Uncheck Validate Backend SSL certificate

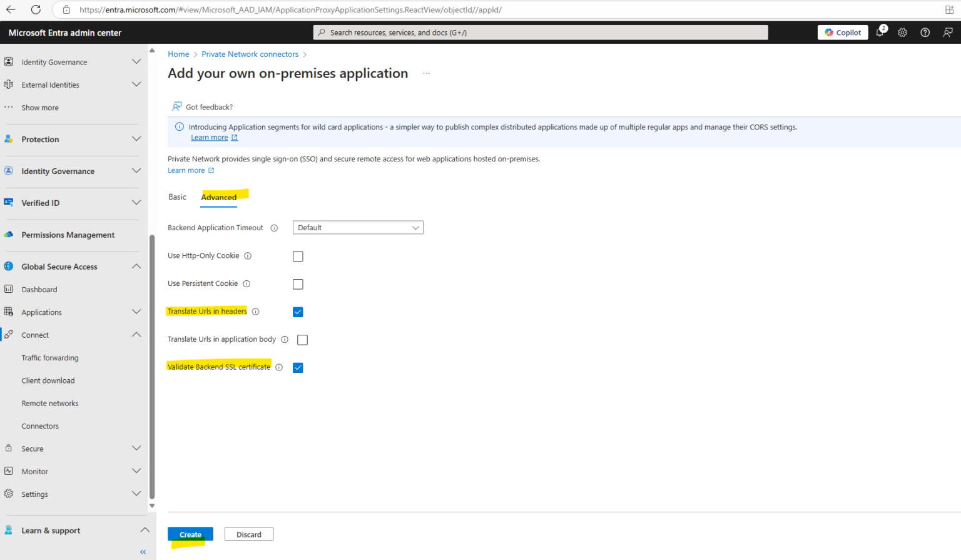coord(298,367)
